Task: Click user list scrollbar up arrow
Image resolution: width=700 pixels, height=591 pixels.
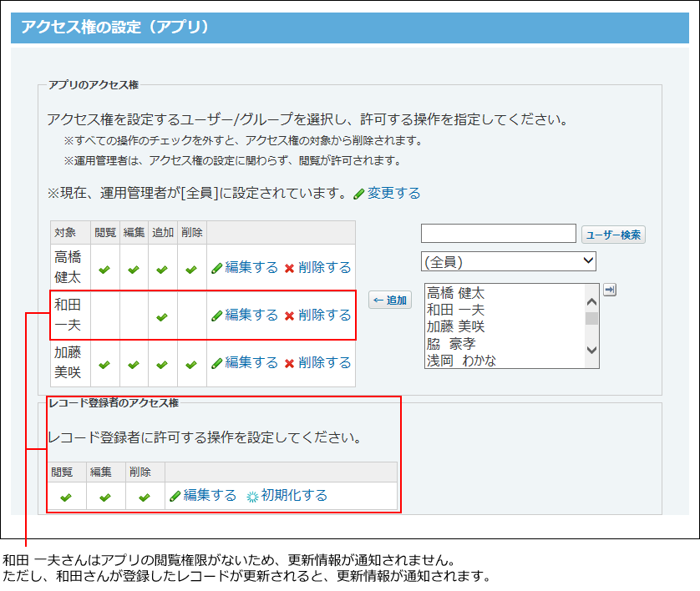Action: click(x=591, y=302)
